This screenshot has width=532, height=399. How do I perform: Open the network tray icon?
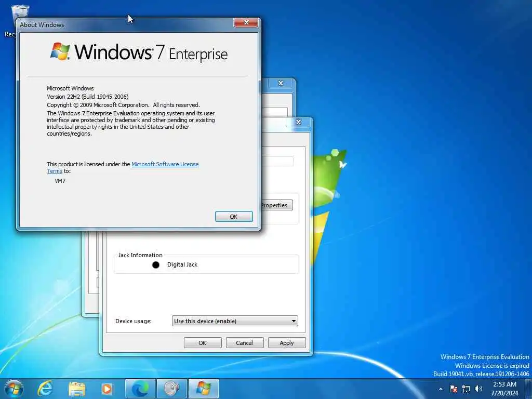(x=466, y=389)
